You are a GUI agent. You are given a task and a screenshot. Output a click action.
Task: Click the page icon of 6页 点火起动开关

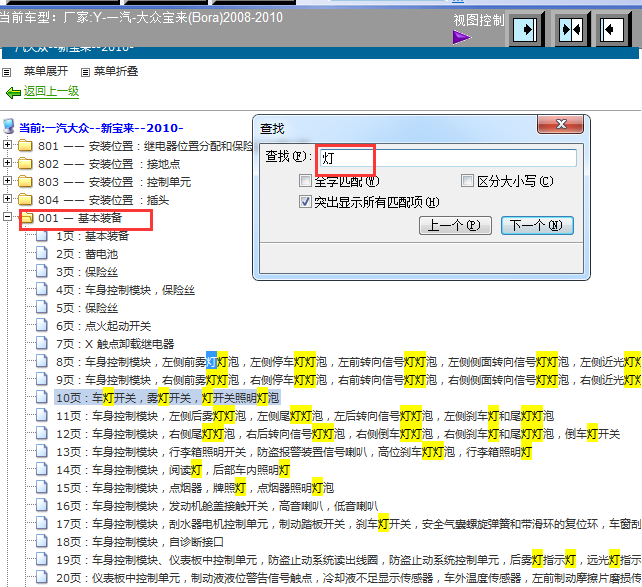click(41, 325)
